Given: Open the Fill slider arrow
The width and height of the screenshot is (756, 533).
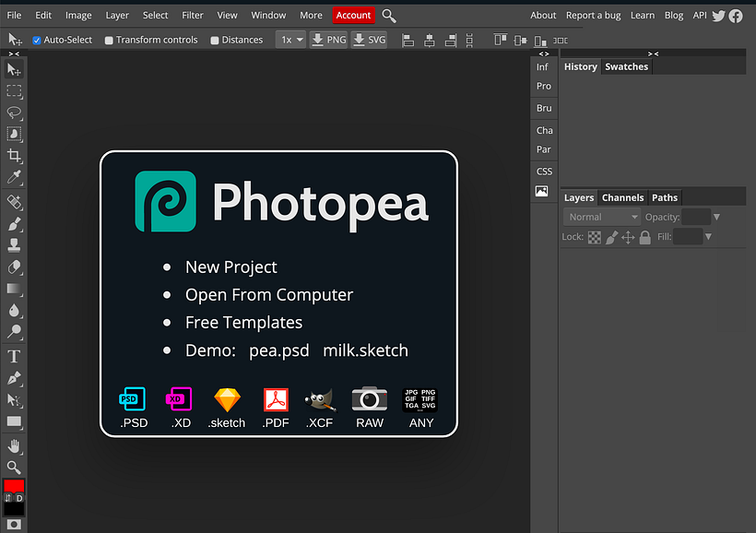Looking at the screenshot, I should 708,237.
